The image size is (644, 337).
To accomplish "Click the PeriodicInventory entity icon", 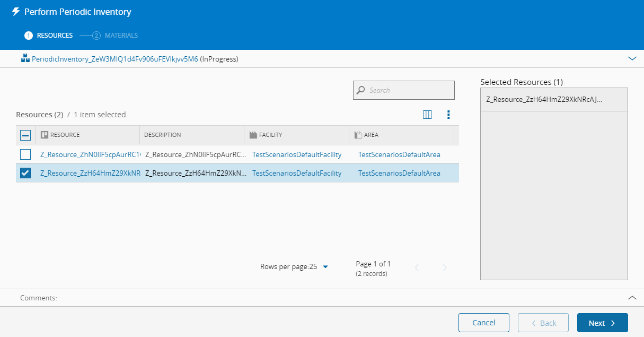I will pos(25,59).
